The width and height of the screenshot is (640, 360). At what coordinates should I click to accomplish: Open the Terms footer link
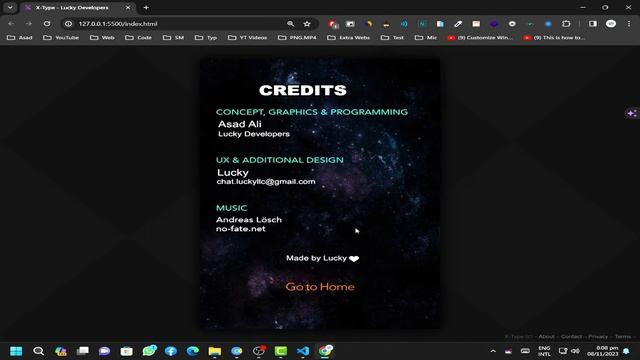point(622,337)
